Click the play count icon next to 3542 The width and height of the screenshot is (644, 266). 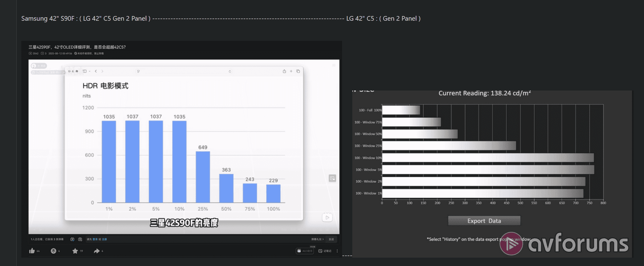(x=30, y=53)
